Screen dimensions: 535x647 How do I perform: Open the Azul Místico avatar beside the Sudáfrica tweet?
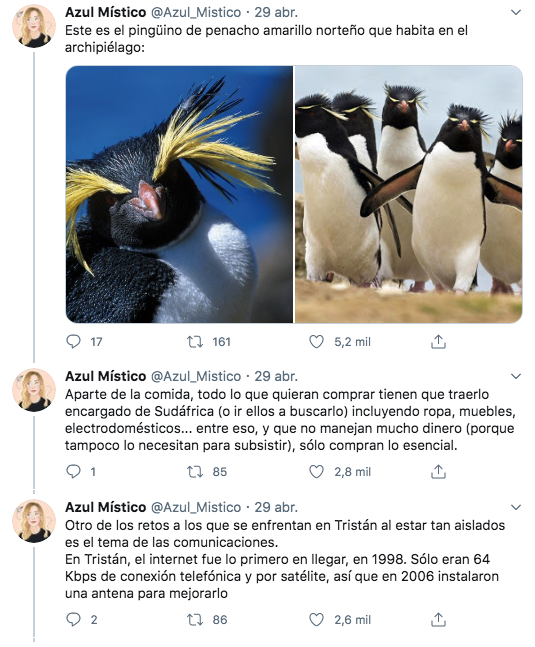coord(34,390)
